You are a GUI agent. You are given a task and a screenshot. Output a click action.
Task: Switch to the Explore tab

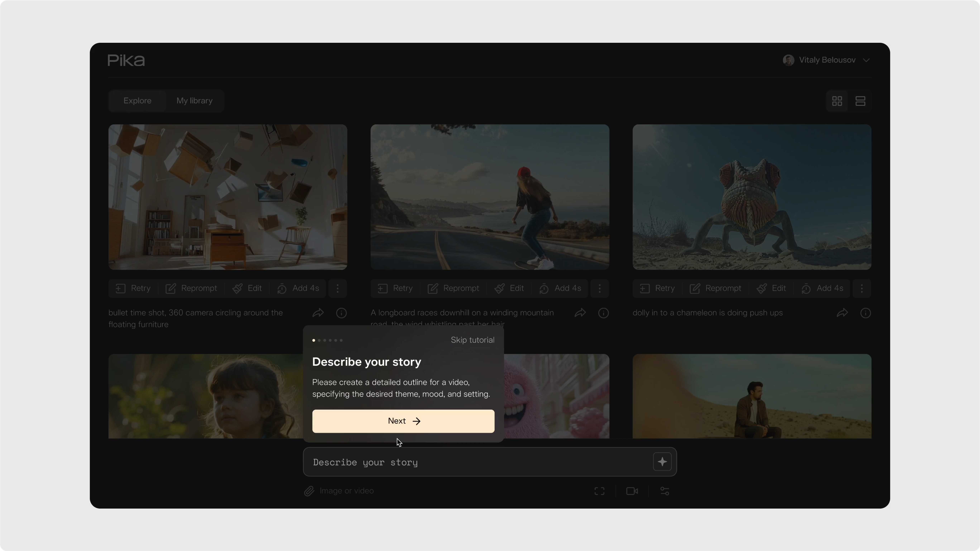(x=137, y=101)
